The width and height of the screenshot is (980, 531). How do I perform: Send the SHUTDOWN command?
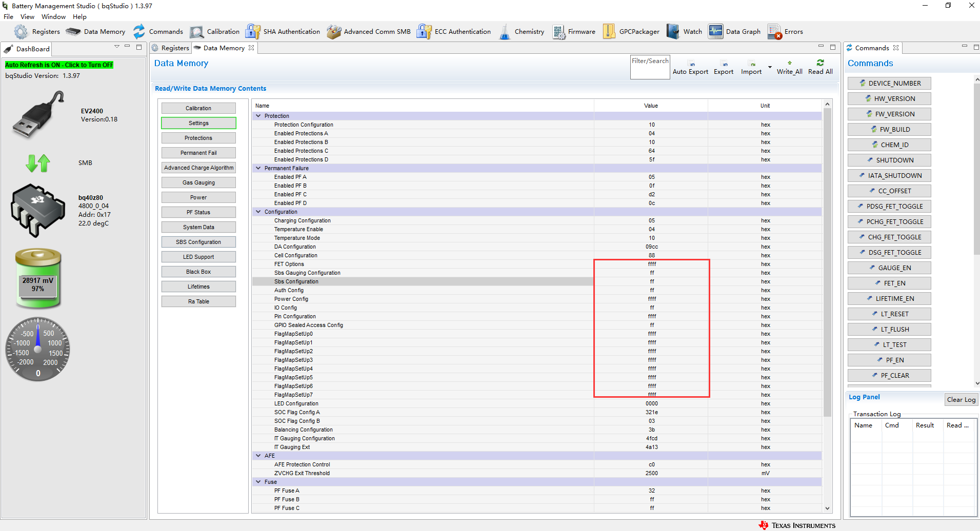889,160
